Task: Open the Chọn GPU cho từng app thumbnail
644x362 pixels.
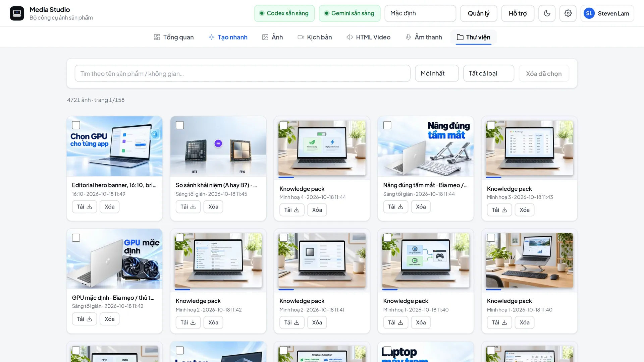Action: pos(114,146)
